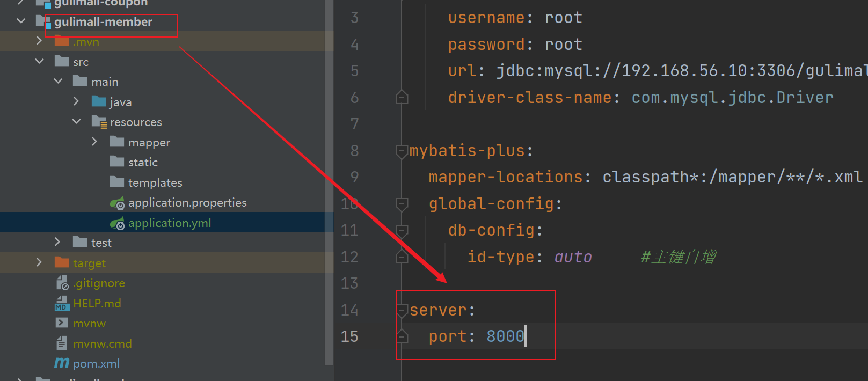Collapse the resources folder
868x381 pixels.
(76, 121)
